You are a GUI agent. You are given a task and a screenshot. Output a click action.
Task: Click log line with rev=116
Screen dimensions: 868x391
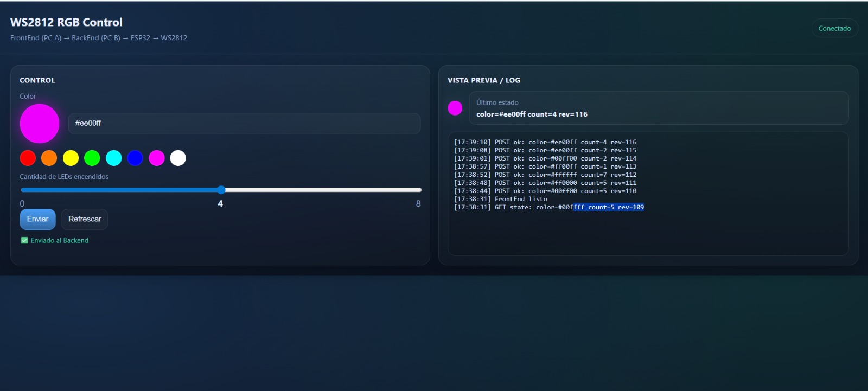point(545,142)
